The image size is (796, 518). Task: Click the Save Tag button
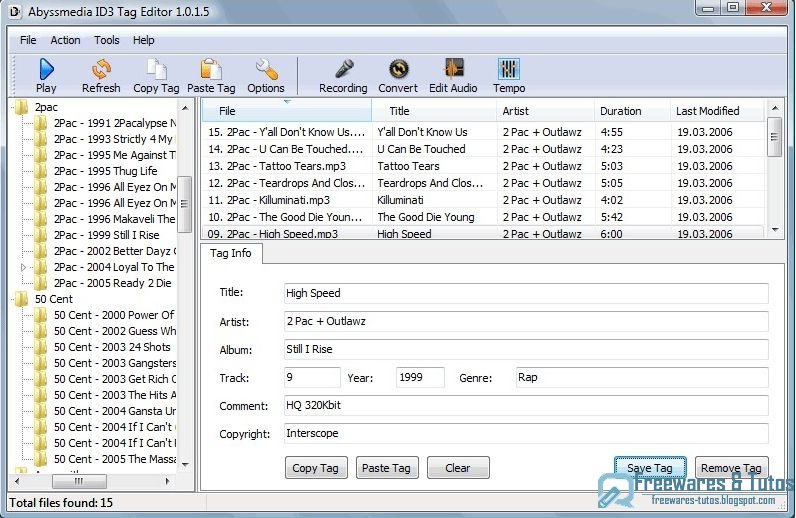(650, 468)
